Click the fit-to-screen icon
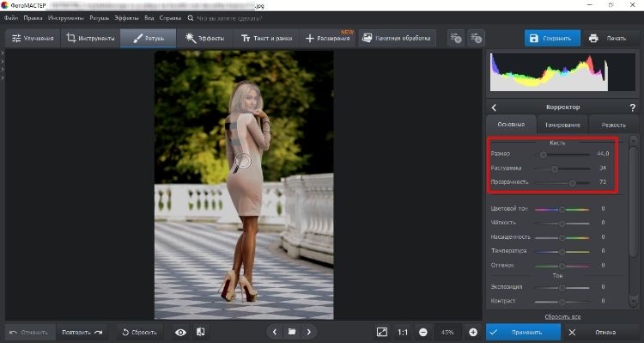This screenshot has height=343, width=644. pyautogui.click(x=381, y=333)
